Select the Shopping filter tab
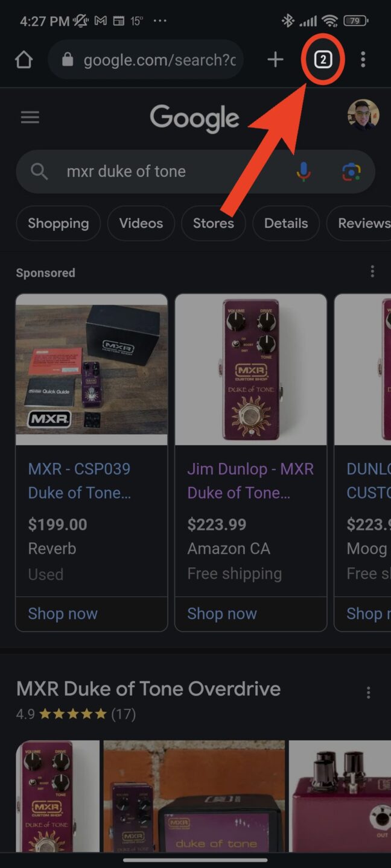 pyautogui.click(x=58, y=224)
